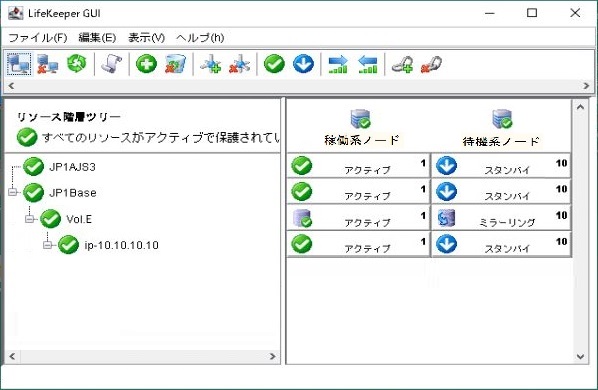Click the right pane vertical scroll down arrow
Image resolution: width=598 pixels, height=390 pixels.
(580, 357)
